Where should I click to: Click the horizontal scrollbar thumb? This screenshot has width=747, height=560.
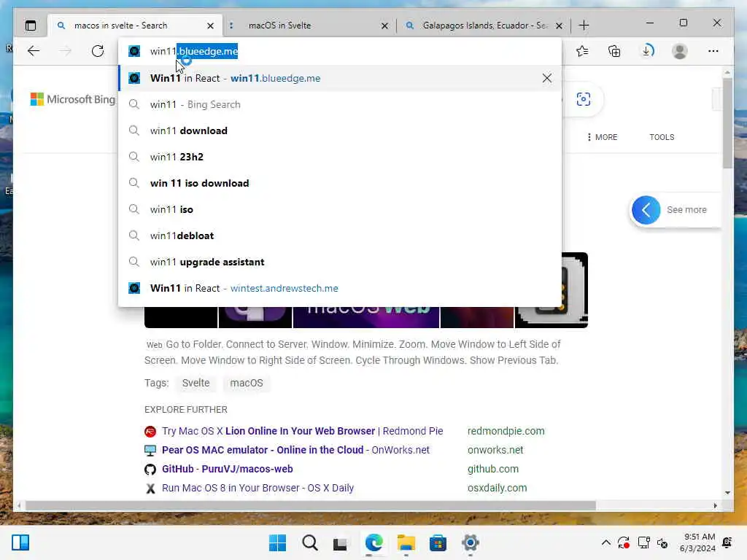click(311, 505)
